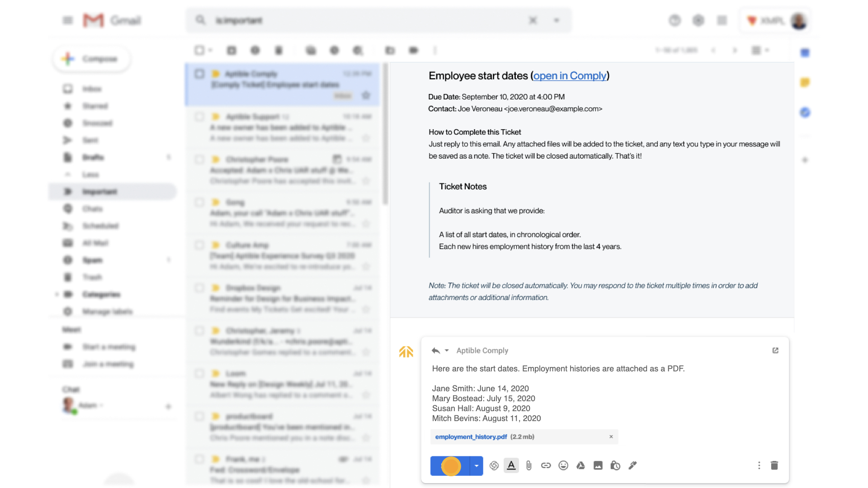This screenshot has width=868, height=488.
Task: Open the ticket via 'open in Comply' link
Action: pos(570,76)
